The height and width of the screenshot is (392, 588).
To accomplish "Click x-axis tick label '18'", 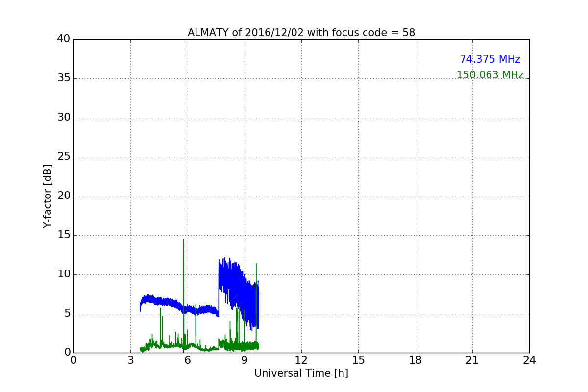I will coord(416,360).
